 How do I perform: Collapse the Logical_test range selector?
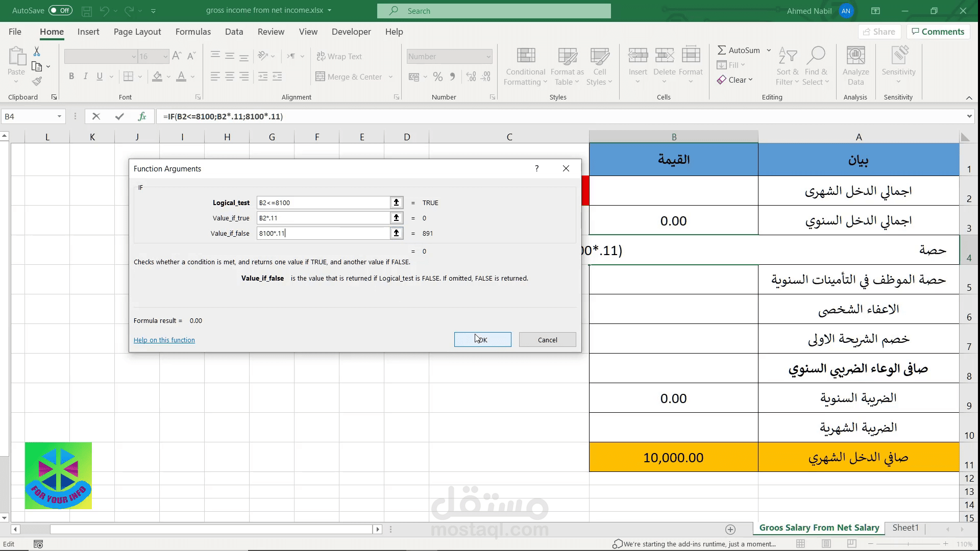[x=396, y=203]
